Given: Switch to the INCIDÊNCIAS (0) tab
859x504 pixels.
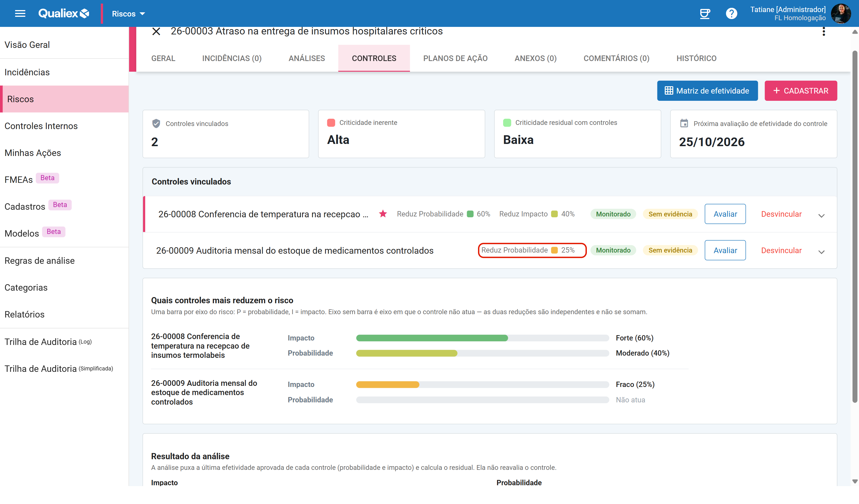Looking at the screenshot, I should [232, 58].
